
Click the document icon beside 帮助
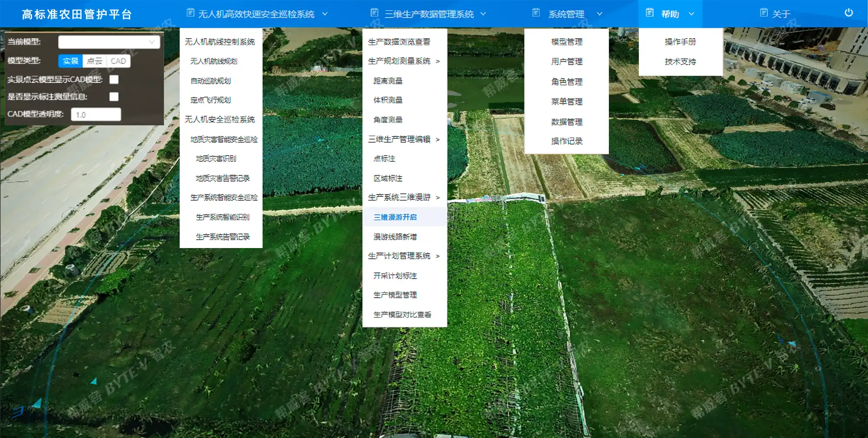[650, 13]
